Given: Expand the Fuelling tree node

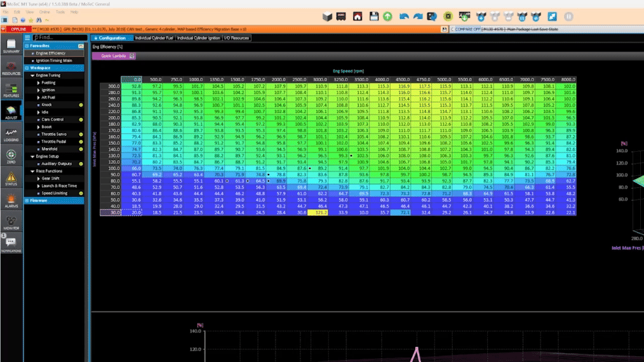Looking at the screenshot, I should coord(39,83).
